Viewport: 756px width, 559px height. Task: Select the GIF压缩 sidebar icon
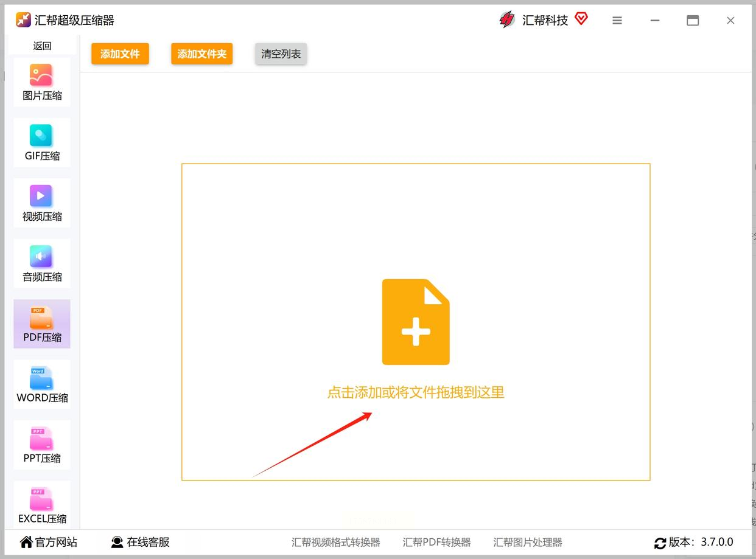click(42, 143)
